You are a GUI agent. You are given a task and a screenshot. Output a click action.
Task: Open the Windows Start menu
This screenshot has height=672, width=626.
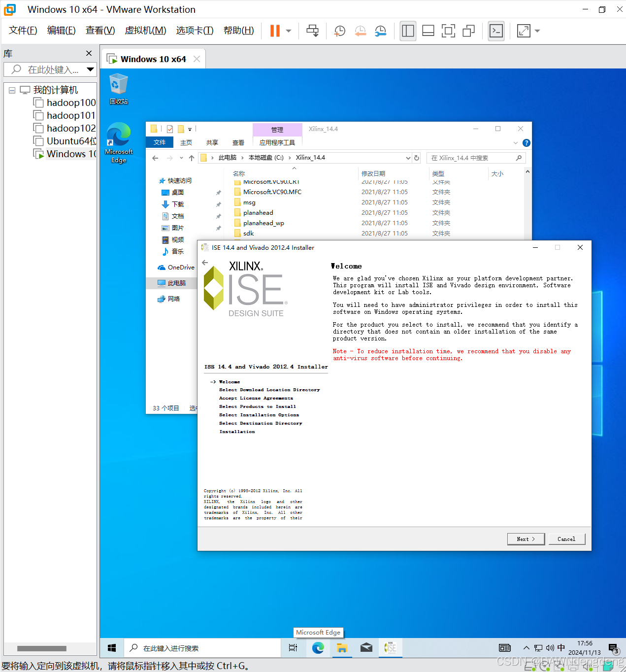pos(112,648)
